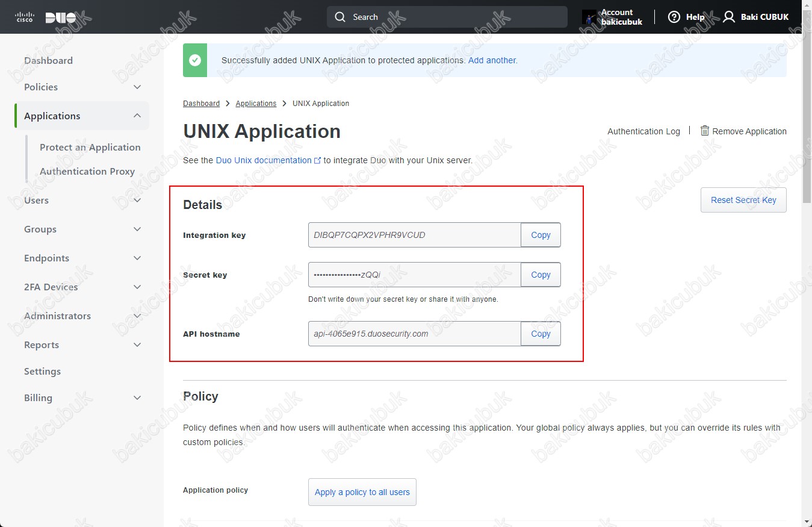The image size is (812, 527).
Task: Click the Application policy label
Action: coord(215,490)
